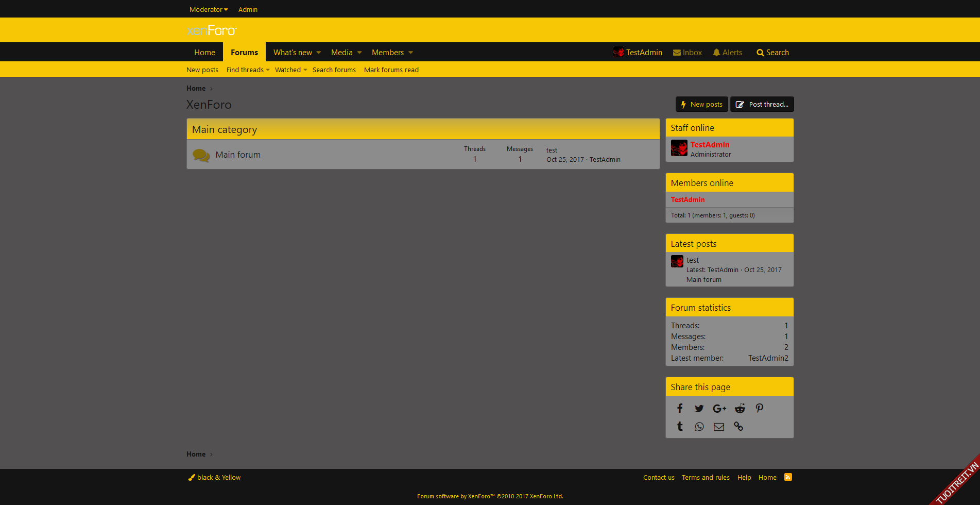Share page on Tumblr icon
The height and width of the screenshot is (505, 980).
[x=680, y=426]
